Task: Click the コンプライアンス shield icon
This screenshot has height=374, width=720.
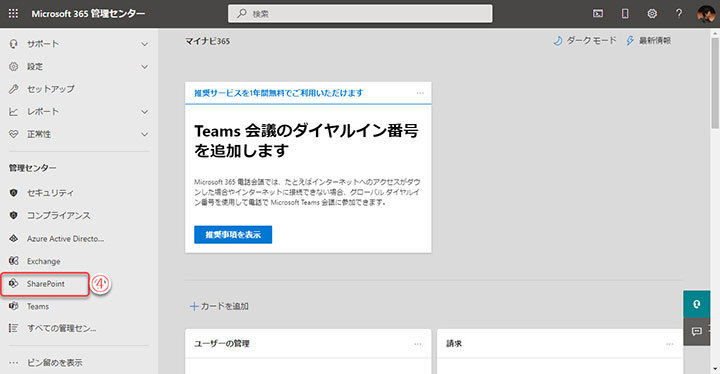Action: pyautogui.click(x=13, y=215)
